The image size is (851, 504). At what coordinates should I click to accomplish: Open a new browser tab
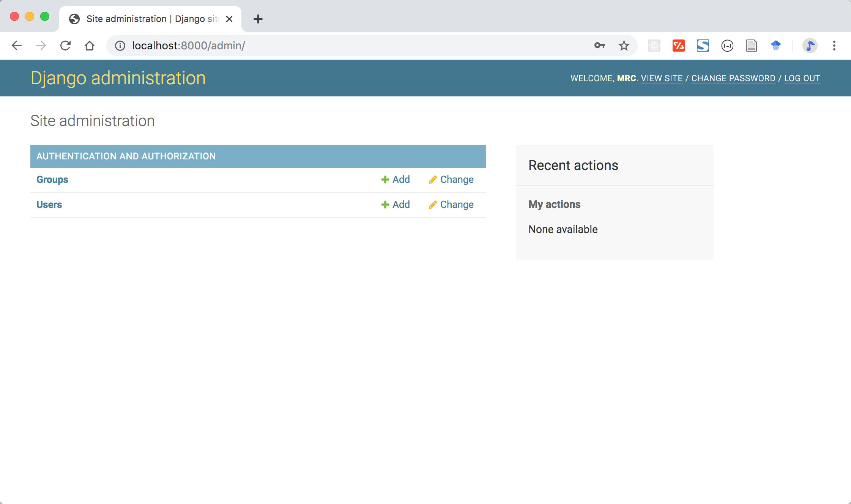(x=258, y=19)
